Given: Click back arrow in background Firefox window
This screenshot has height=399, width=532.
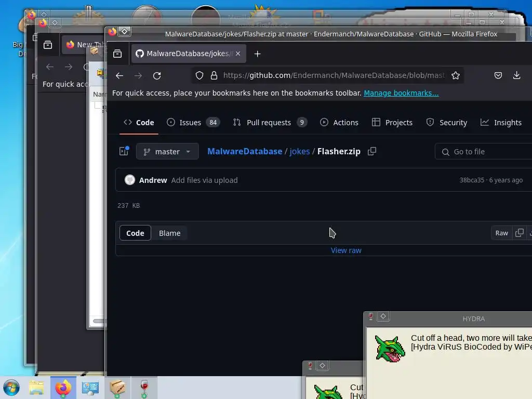Looking at the screenshot, I should pyautogui.click(x=50, y=67).
